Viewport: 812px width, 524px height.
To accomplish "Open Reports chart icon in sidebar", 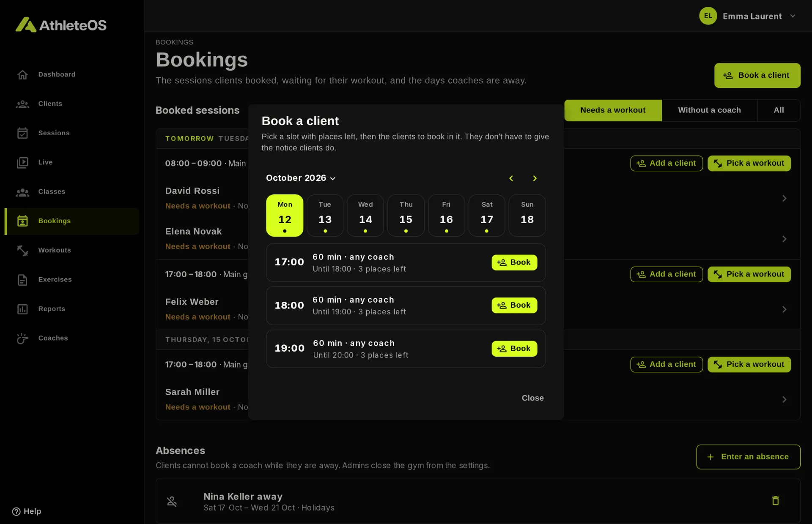I will (22, 309).
